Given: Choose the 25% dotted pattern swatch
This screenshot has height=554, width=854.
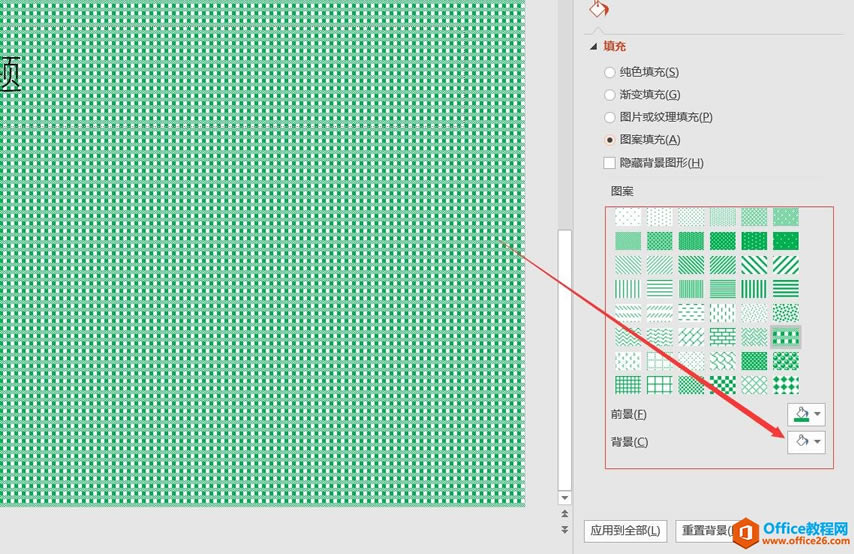Looking at the screenshot, I should click(723, 217).
